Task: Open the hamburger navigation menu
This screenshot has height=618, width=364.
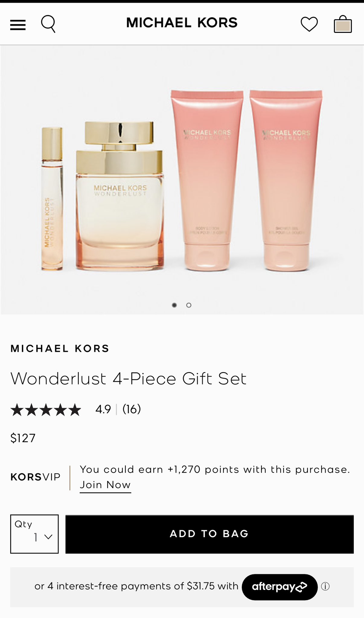Action: 18,24
